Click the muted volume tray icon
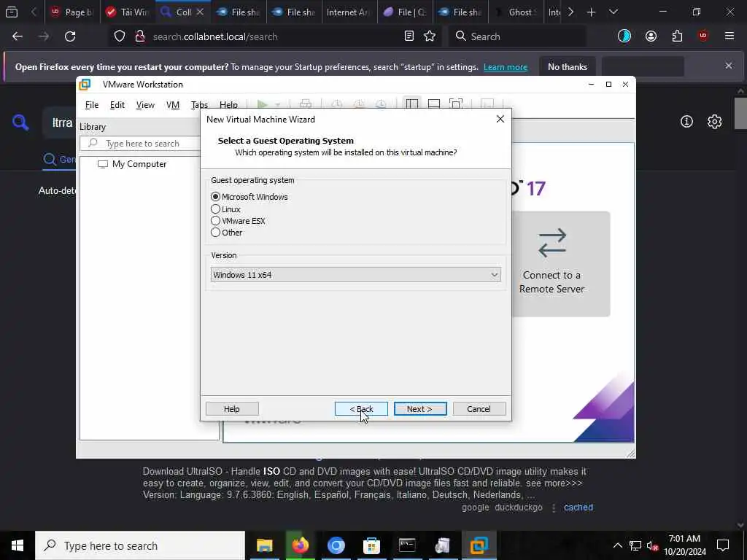The width and height of the screenshot is (747, 560). [x=652, y=545]
